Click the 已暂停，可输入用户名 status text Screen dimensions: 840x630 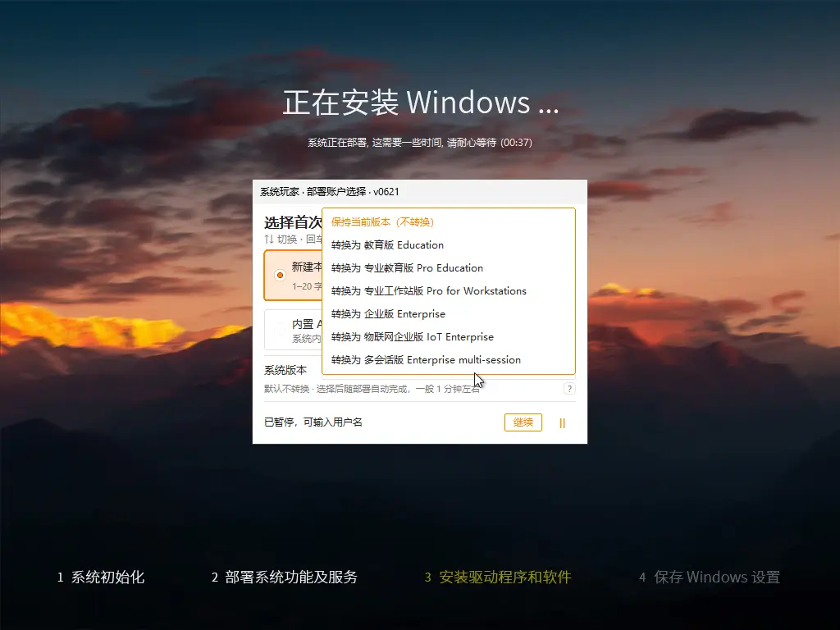[313, 422]
